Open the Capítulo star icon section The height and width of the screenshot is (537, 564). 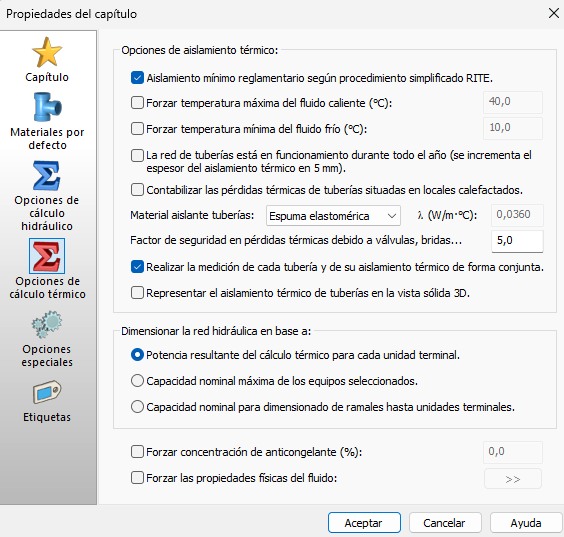tap(47, 52)
